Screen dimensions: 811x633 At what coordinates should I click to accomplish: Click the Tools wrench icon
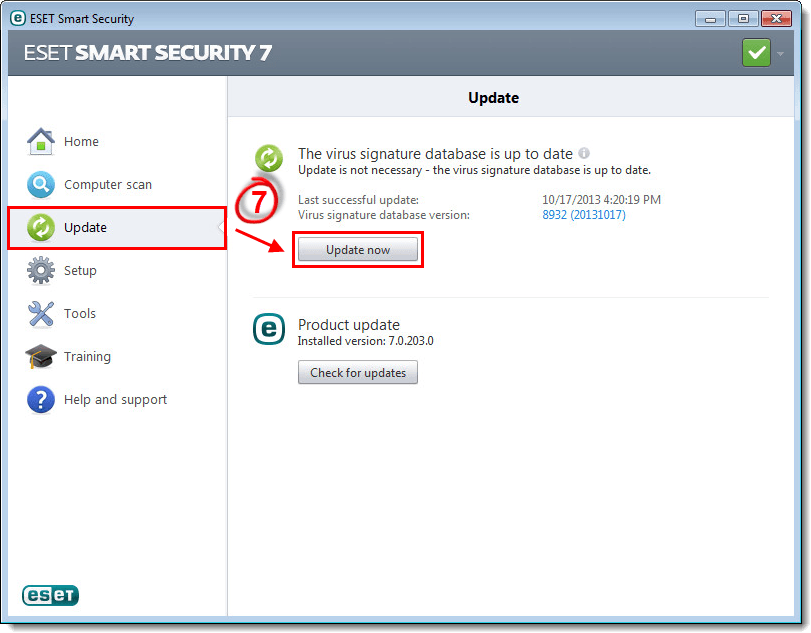[41, 314]
